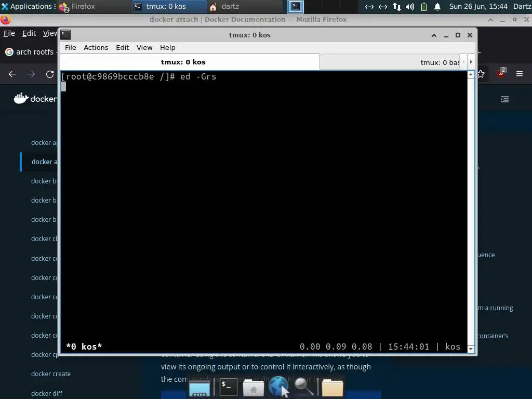
Task: Click the network transfer arrows tray icon
Action: pos(396,6)
